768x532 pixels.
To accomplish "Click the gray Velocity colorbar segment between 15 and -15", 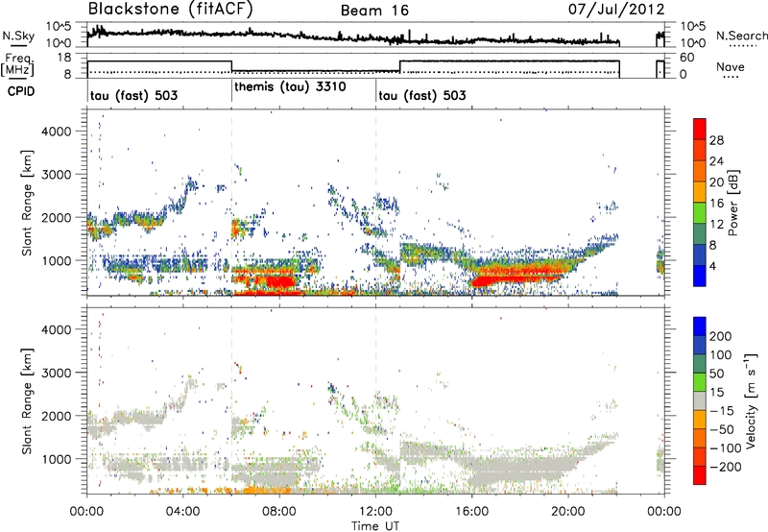I will 700,400.
